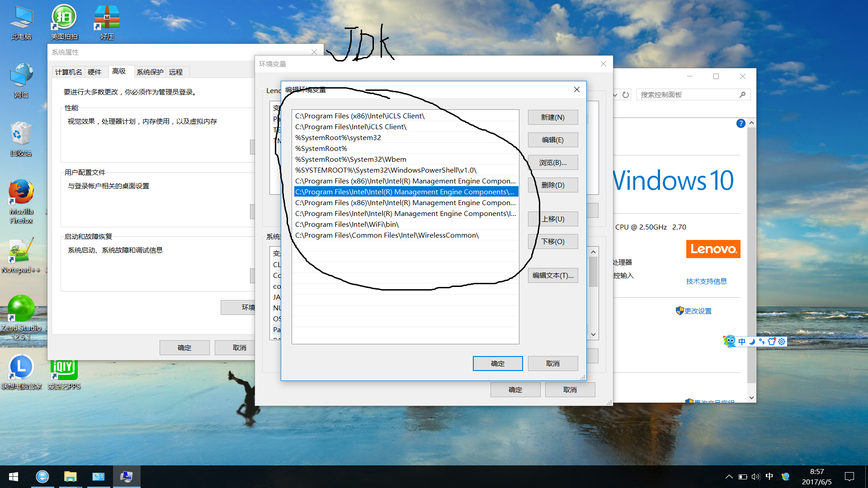Click the 编辑(E) button

pyautogui.click(x=553, y=140)
